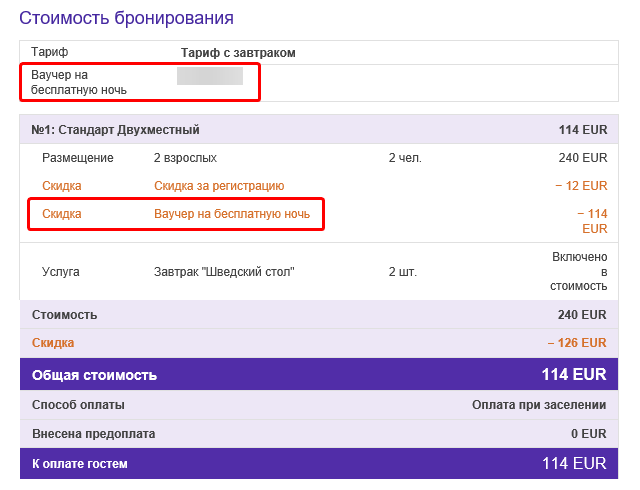Select the '2 взрослых' text
This screenshot has width=640, height=490.
[185, 158]
